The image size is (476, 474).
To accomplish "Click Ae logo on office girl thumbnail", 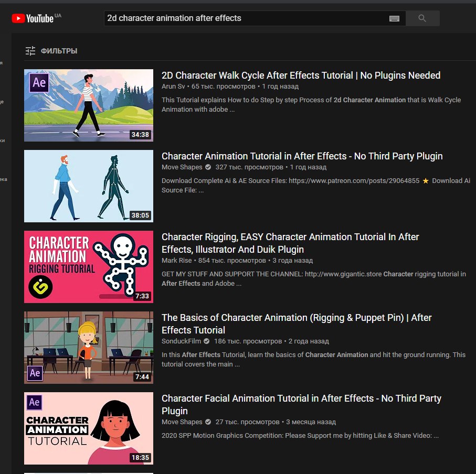I will [35, 373].
